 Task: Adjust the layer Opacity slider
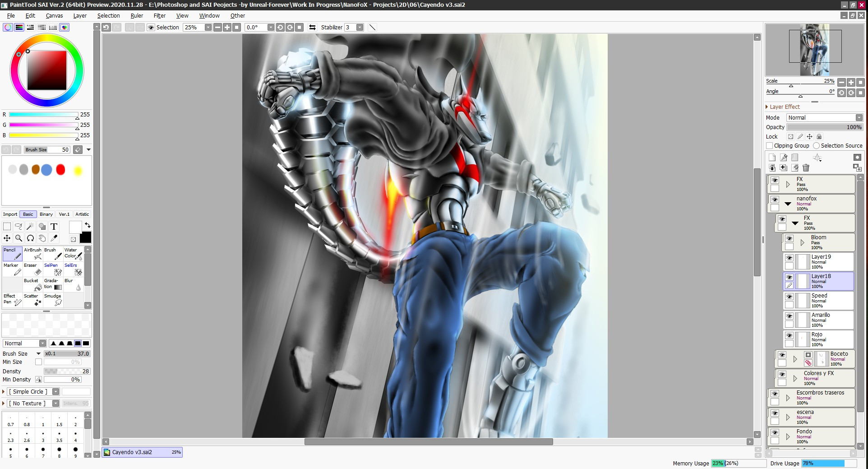(x=825, y=127)
